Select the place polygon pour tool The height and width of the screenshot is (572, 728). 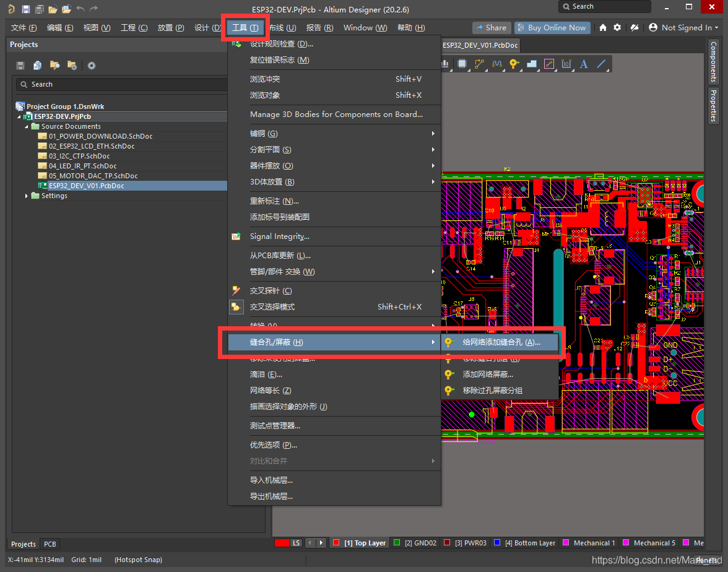point(532,64)
